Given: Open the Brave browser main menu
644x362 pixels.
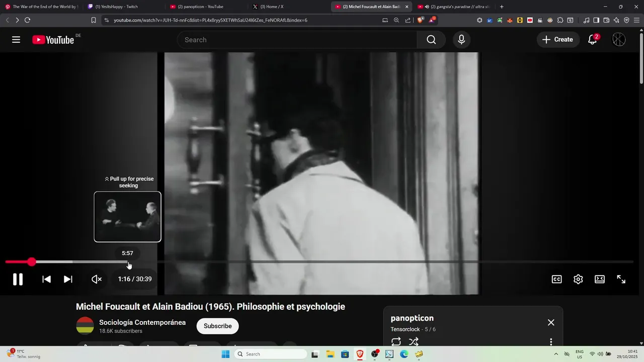Looking at the screenshot, I should (637, 20).
